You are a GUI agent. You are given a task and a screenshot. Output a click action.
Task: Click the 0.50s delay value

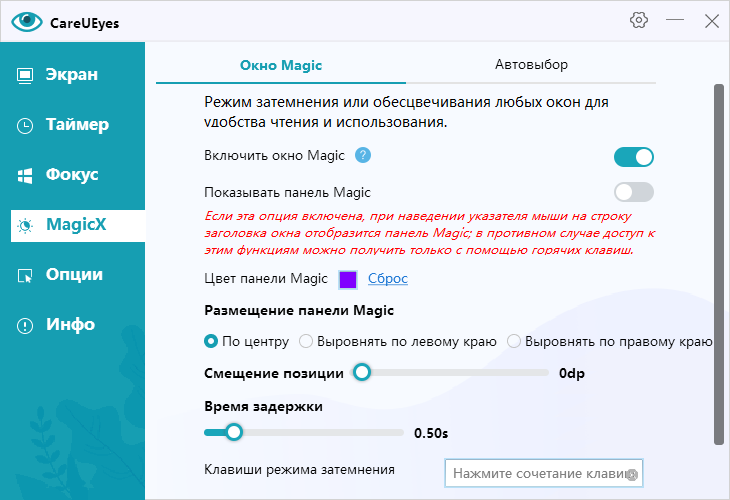point(431,433)
